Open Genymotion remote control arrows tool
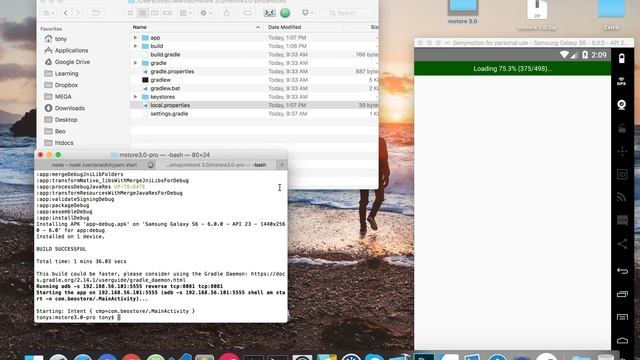The height and width of the screenshot is (360, 640). tap(622, 151)
